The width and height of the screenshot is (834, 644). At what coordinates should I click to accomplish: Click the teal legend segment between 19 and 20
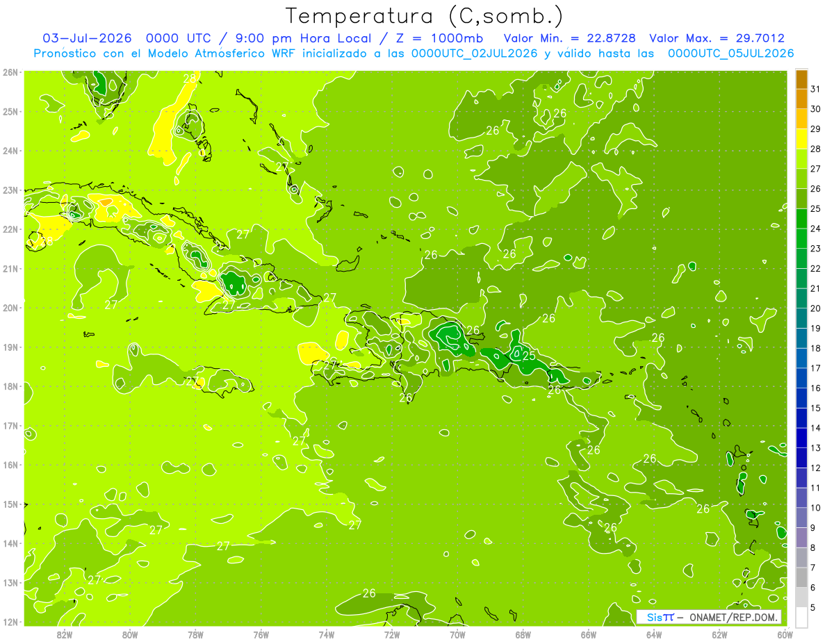click(801, 318)
